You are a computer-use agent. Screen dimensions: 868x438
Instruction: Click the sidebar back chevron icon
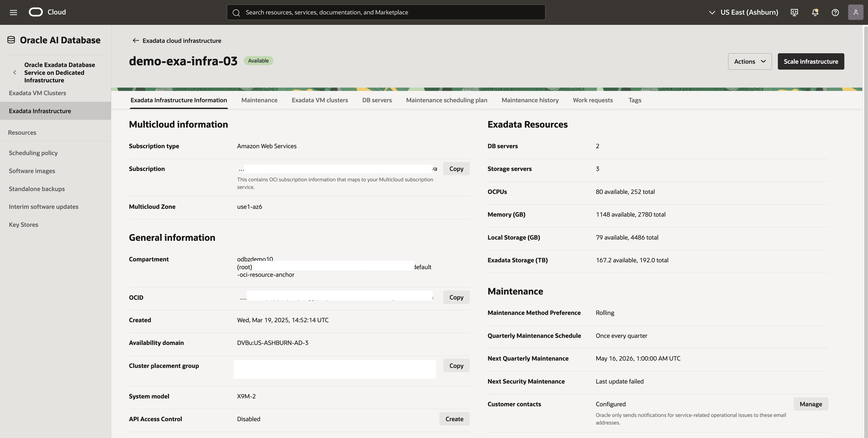(14, 72)
